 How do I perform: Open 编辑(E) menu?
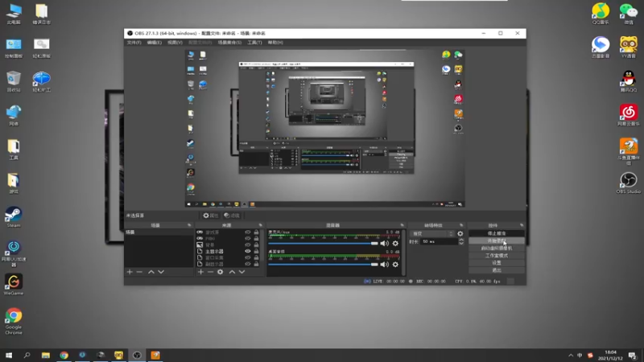point(154,43)
